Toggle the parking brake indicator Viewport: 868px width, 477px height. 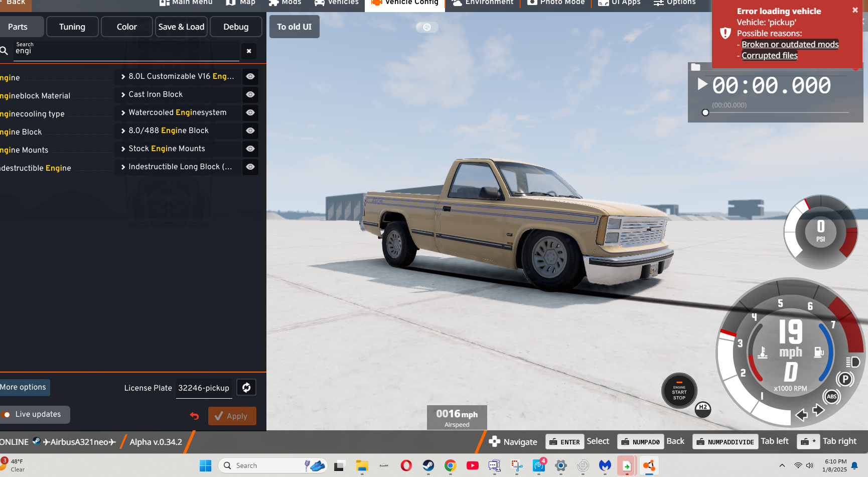pyautogui.click(x=845, y=379)
